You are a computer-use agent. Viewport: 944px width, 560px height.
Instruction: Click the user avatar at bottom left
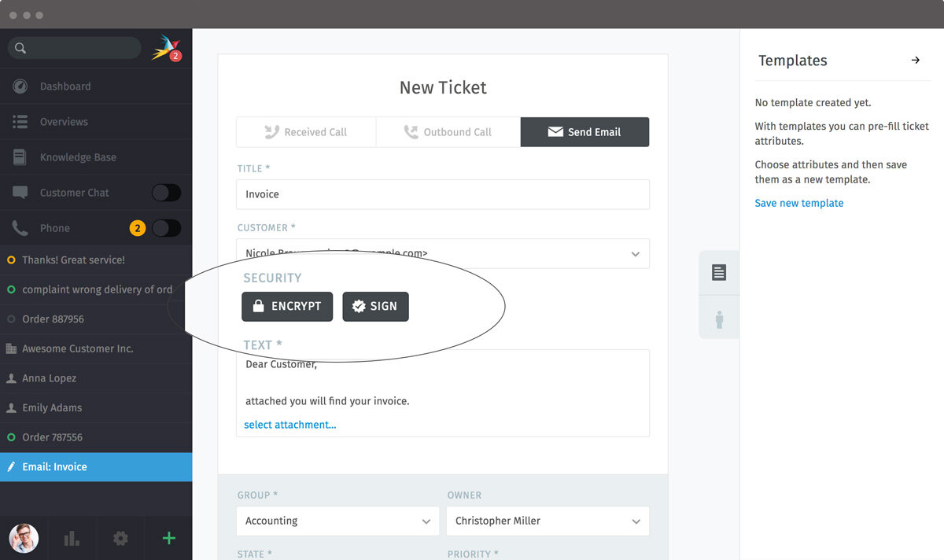click(24, 538)
